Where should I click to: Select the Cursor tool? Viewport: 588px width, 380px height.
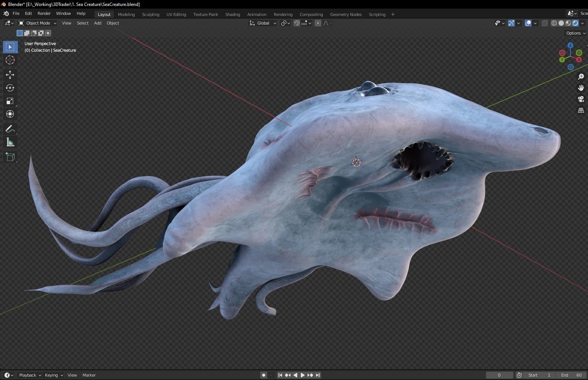10,60
